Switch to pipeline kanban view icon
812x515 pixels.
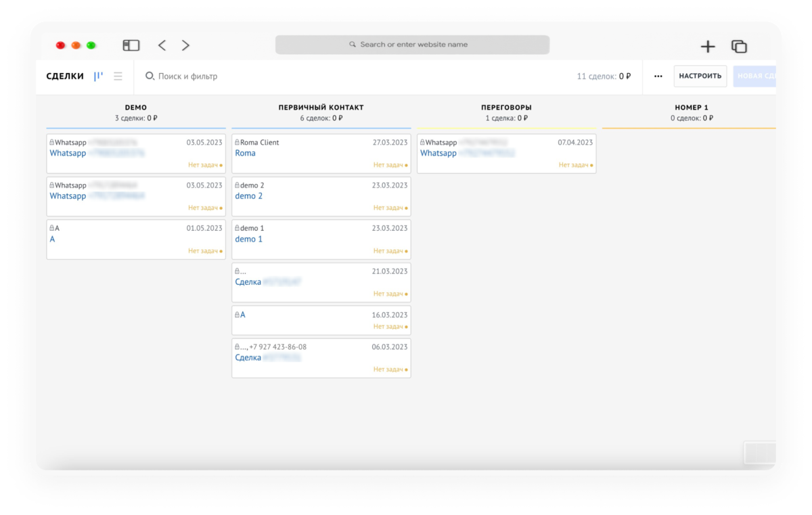click(x=99, y=76)
